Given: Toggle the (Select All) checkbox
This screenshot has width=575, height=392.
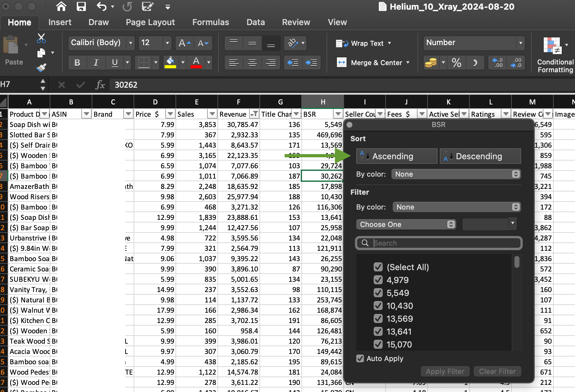Looking at the screenshot, I should point(378,267).
